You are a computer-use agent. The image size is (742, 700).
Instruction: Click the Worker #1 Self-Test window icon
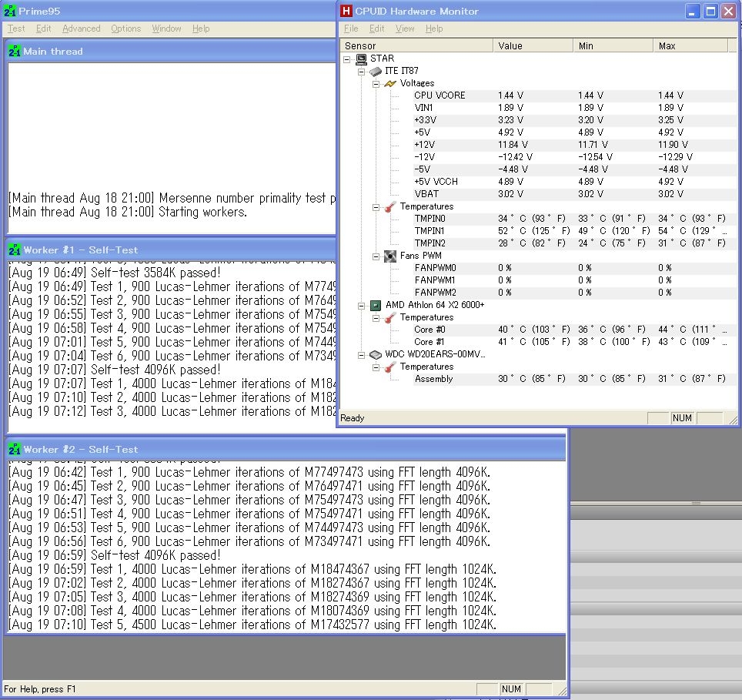(x=15, y=250)
